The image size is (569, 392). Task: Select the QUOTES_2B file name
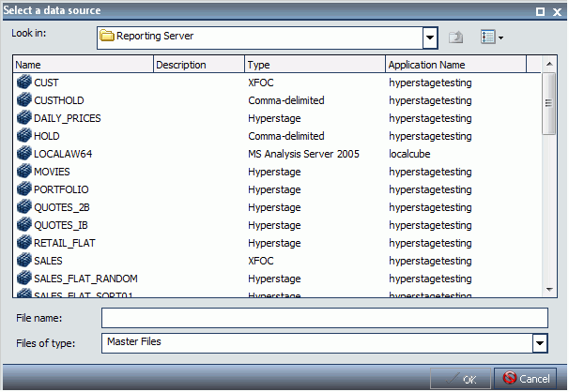pyautogui.click(x=62, y=207)
